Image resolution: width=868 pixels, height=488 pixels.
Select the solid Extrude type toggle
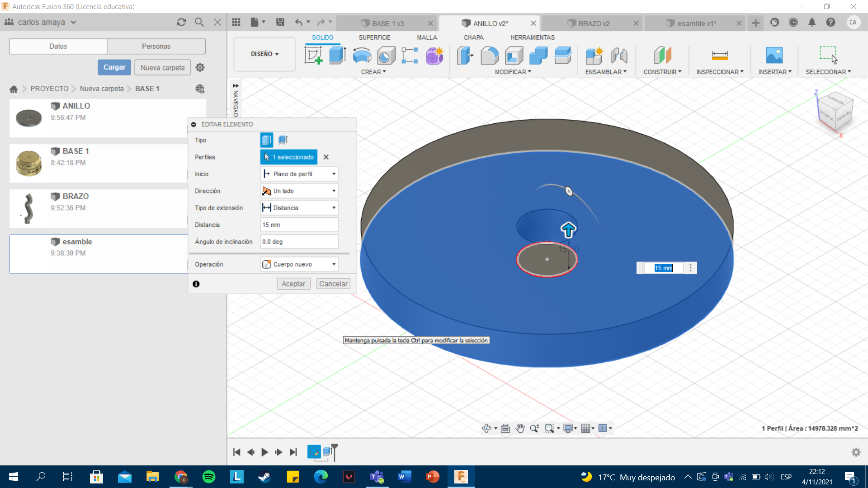267,140
